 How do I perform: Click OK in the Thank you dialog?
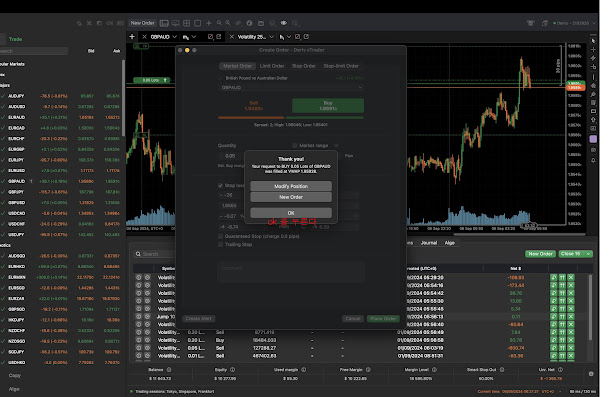pyautogui.click(x=291, y=213)
